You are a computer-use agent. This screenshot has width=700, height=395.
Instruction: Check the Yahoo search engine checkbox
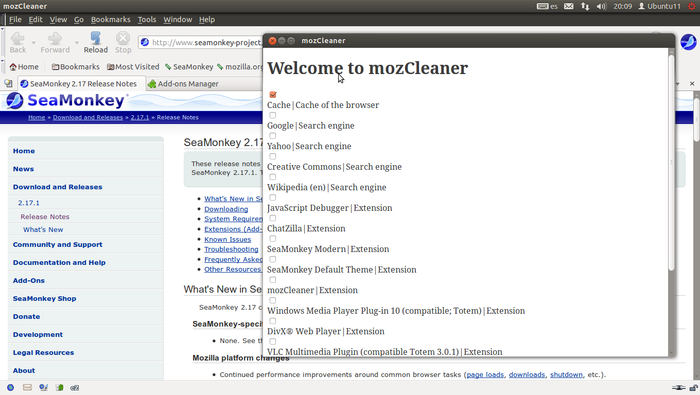click(x=273, y=136)
